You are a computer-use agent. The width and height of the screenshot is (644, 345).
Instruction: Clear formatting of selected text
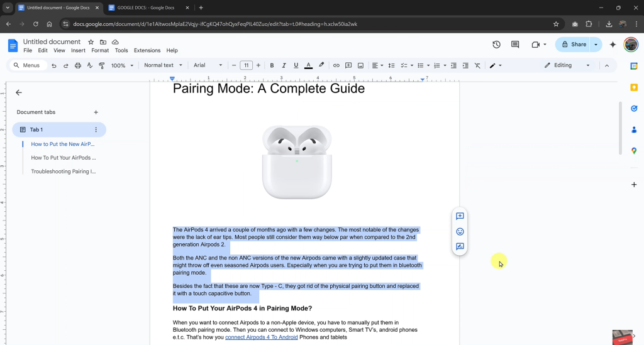point(477,65)
